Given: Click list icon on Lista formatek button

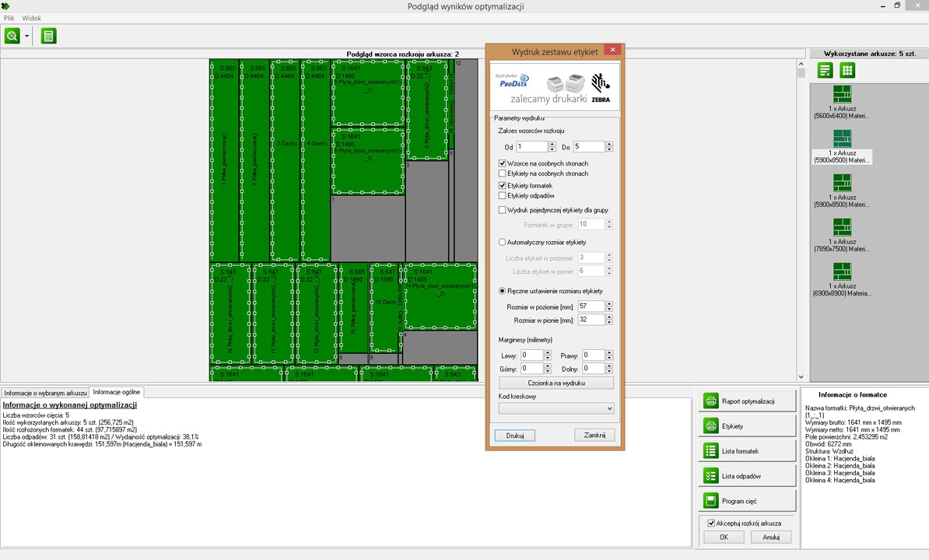Looking at the screenshot, I should (710, 451).
